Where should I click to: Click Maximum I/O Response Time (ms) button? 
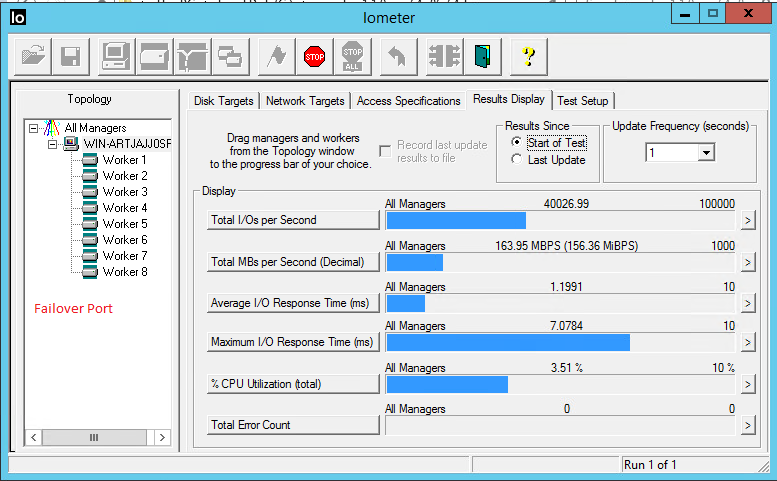(x=293, y=342)
